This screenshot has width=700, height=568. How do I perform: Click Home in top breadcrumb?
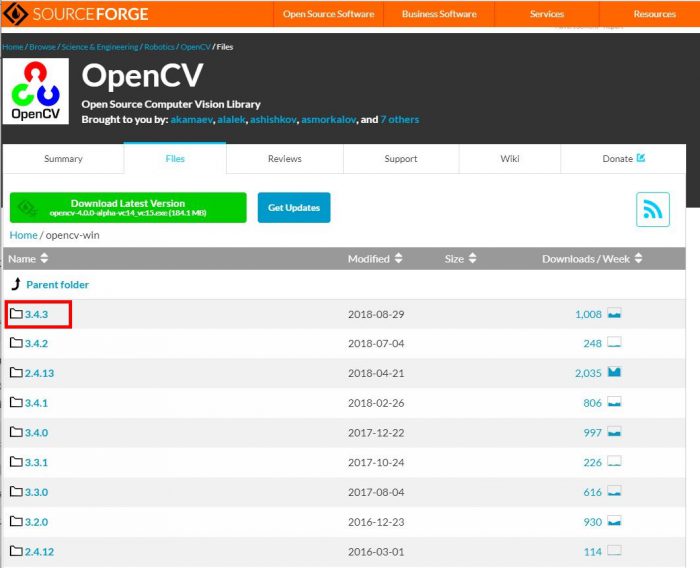[x=12, y=46]
